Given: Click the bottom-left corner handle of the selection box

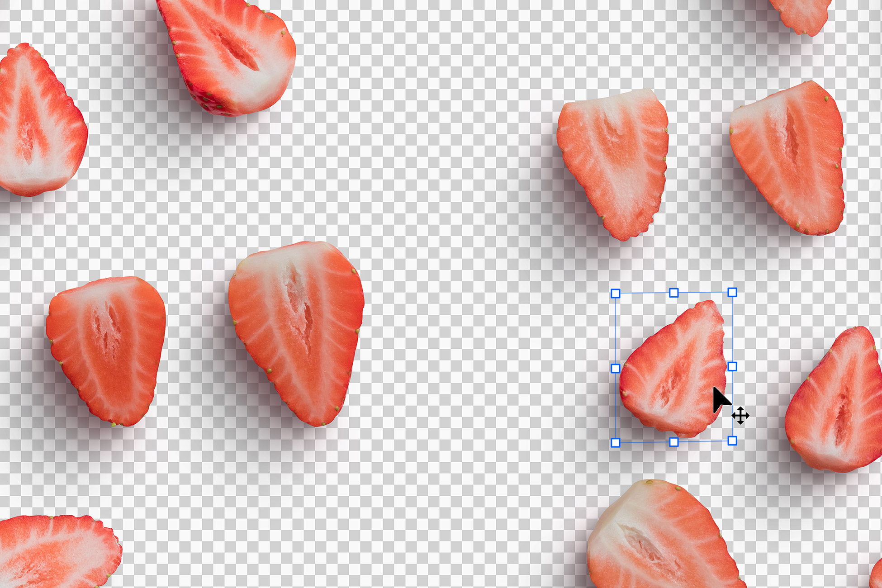Looking at the screenshot, I should (615, 442).
